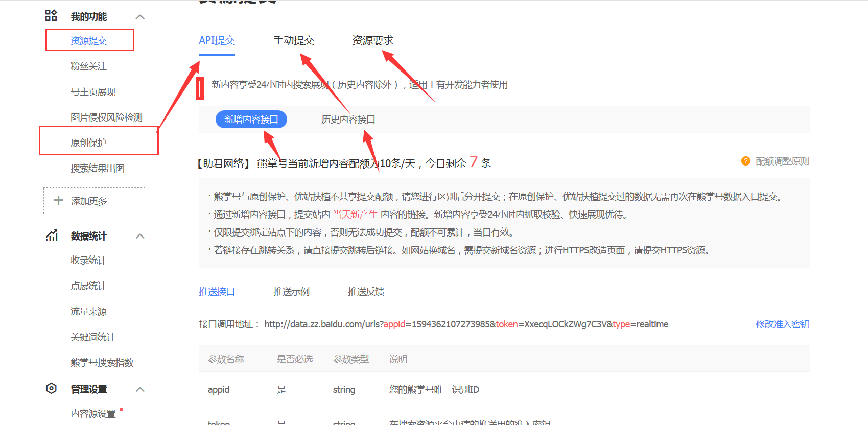Image resolution: width=868 pixels, height=425 pixels.
Task: Switch to the 手动提交 tab
Action: 294,40
